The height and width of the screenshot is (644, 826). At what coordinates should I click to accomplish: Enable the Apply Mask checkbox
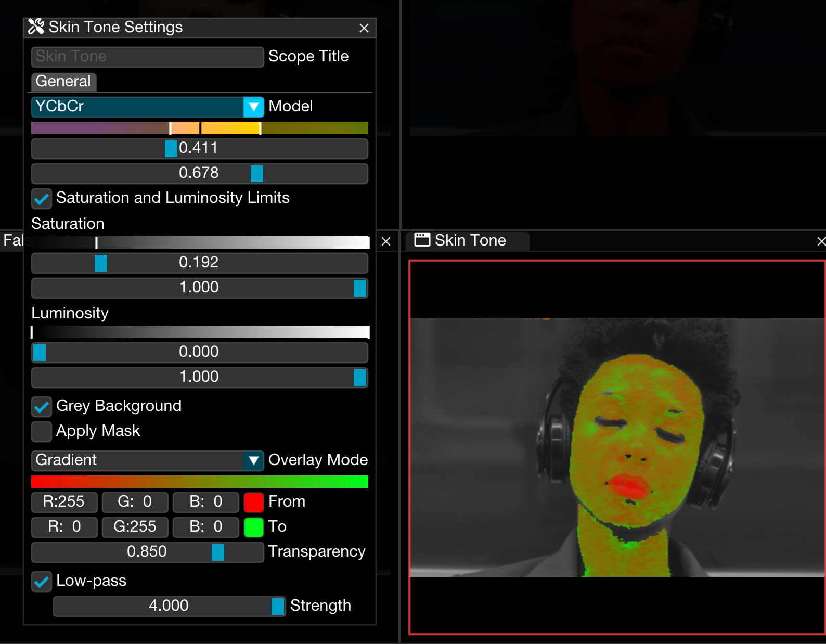click(x=42, y=431)
